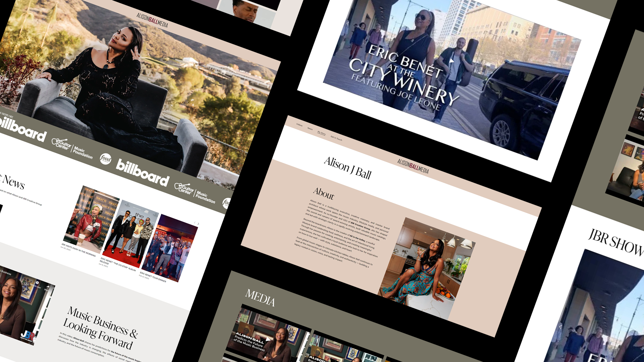Open the News nav item

pyautogui.click(x=310, y=129)
